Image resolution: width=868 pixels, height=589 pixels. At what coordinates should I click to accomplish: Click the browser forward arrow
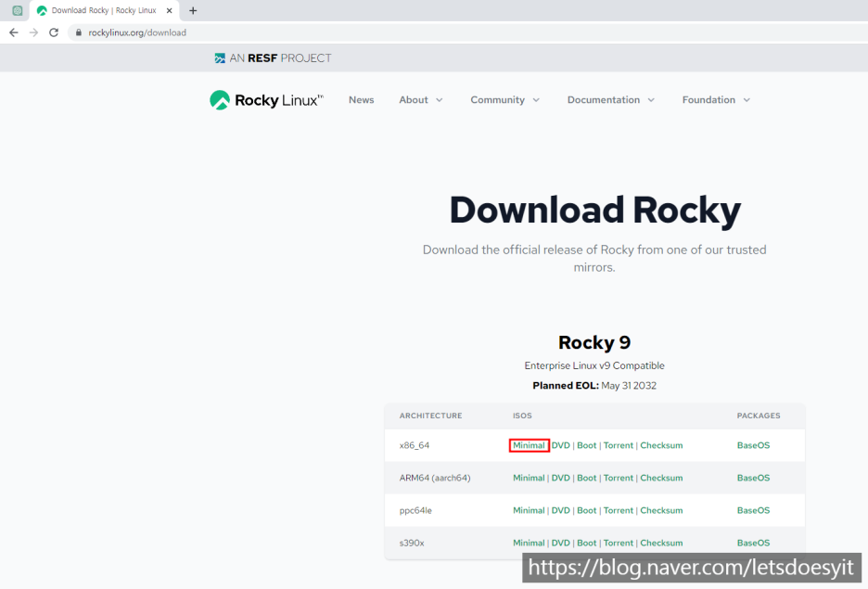pos(33,32)
